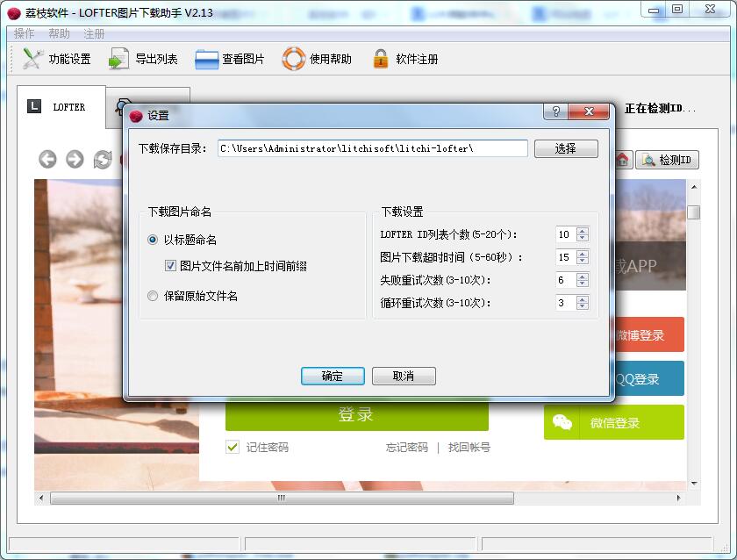737x560 pixels.
Task: Increase 失败重试次数 value
Action: click(x=583, y=277)
